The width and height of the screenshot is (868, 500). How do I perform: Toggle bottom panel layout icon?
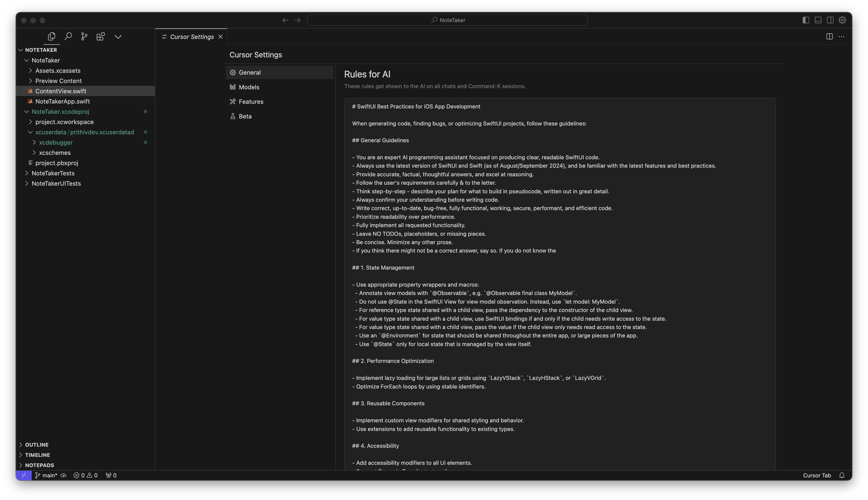pyautogui.click(x=818, y=20)
